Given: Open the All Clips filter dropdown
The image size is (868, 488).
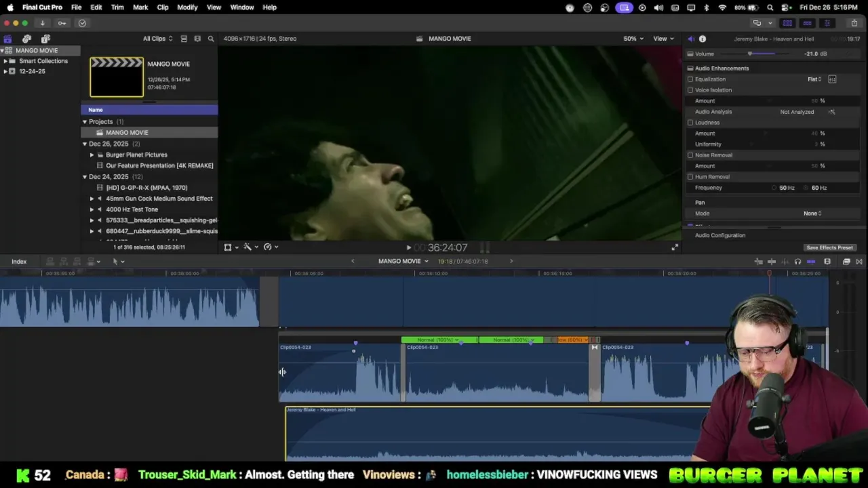Looking at the screenshot, I should point(157,39).
